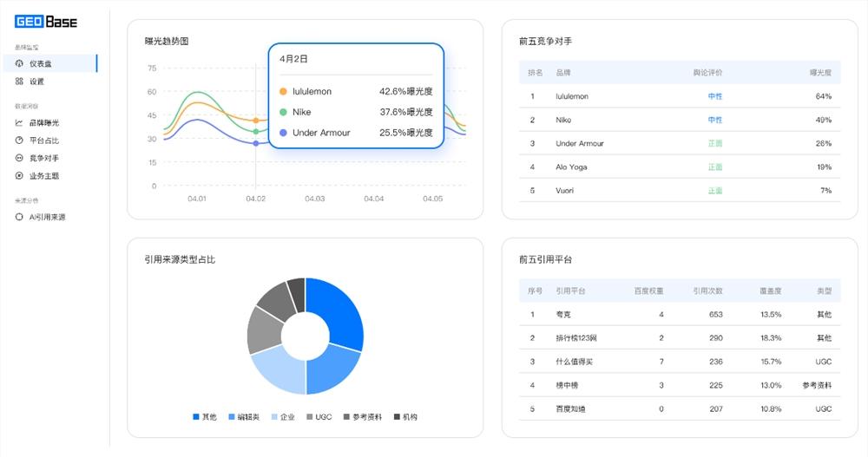Toggle the 其他 legend item in pie chart
Image resolution: width=868 pixels, height=457 pixels.
(x=204, y=417)
